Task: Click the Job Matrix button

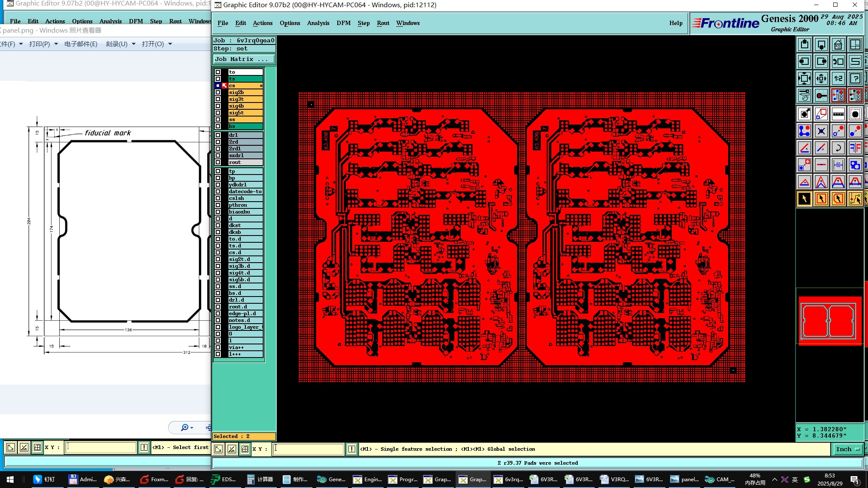Action: (244, 59)
